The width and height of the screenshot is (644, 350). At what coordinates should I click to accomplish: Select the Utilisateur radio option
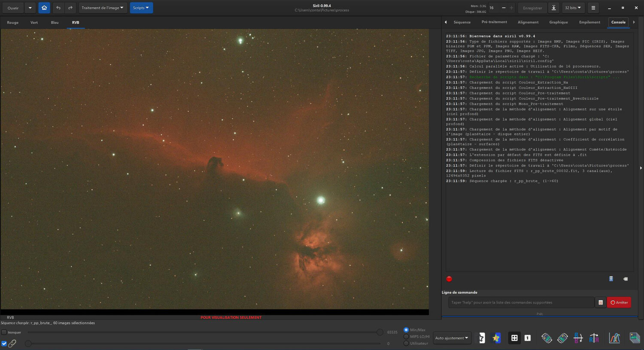(406, 343)
